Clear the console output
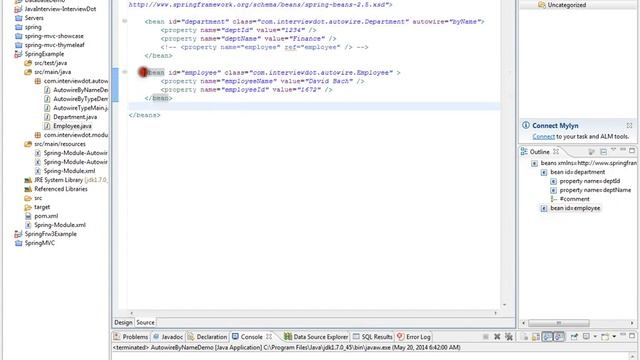The image size is (640, 360). click(524, 337)
